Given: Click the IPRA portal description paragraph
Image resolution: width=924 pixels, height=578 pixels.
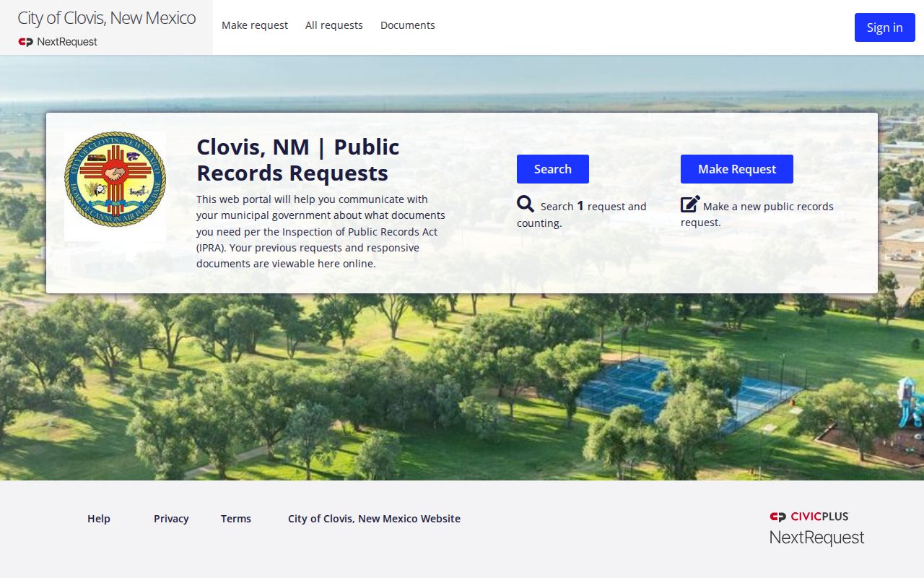Looking at the screenshot, I should 321,231.
